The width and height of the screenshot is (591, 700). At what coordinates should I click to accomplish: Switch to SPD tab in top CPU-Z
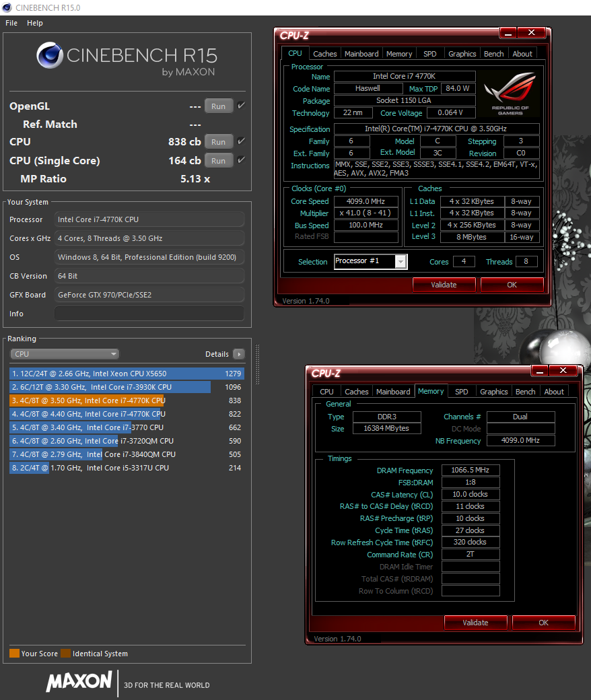[430, 54]
